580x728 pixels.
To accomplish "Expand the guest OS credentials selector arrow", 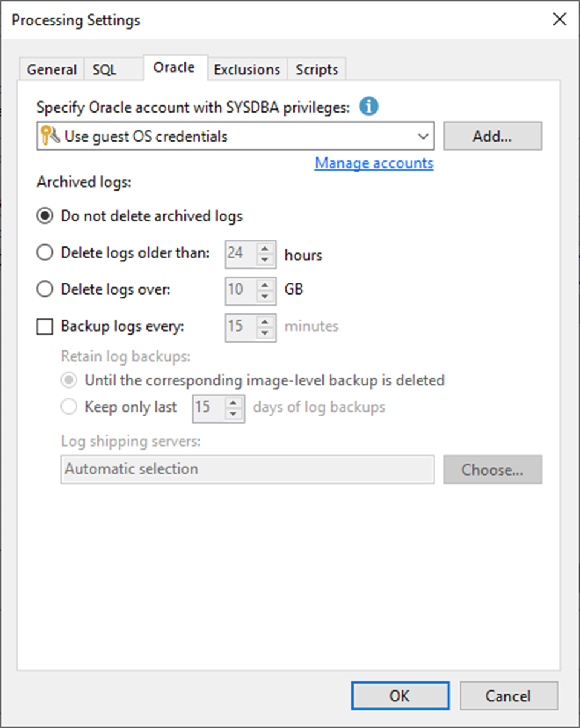I will click(x=423, y=136).
